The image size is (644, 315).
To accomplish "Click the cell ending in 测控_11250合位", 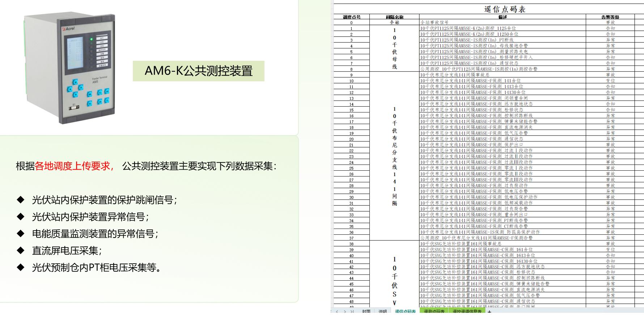I will click(503, 34).
